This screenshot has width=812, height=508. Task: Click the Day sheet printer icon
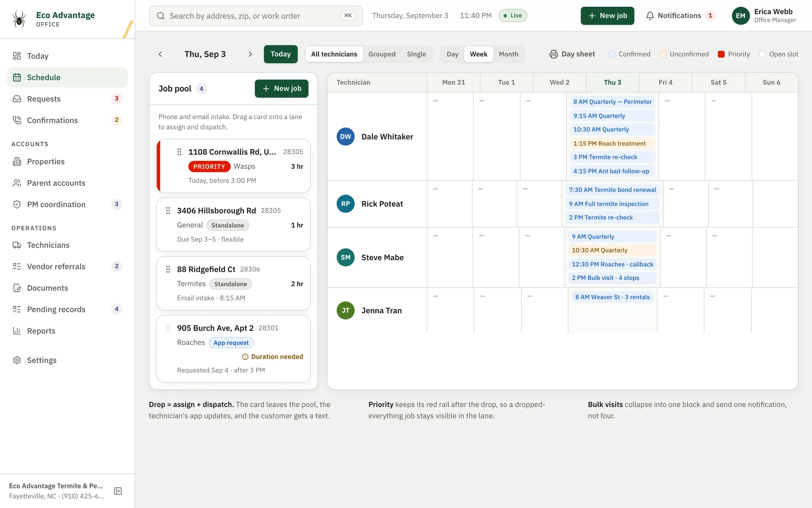tap(554, 54)
